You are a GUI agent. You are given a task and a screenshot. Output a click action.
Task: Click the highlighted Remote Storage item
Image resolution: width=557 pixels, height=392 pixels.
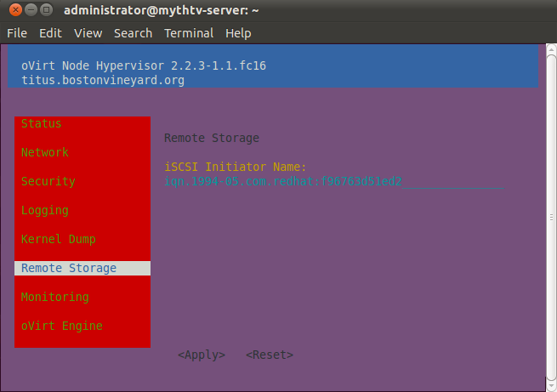tap(70, 269)
